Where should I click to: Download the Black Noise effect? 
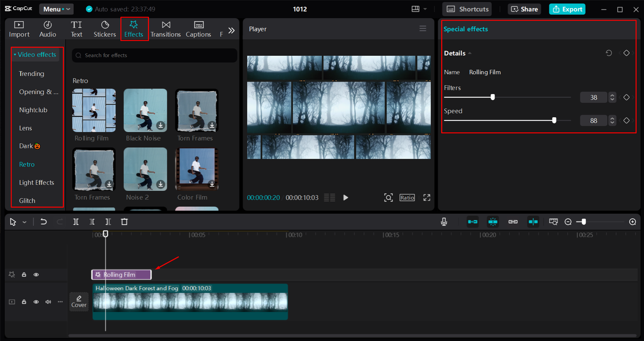[160, 125]
